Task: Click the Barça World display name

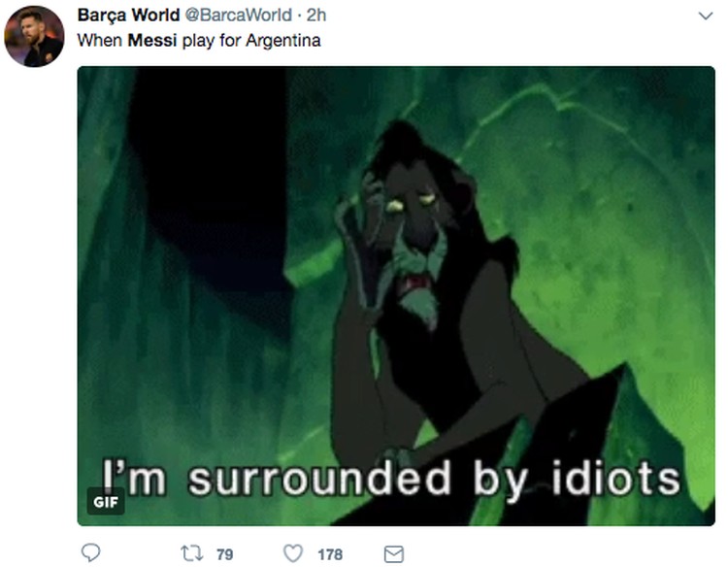Action: click(x=128, y=16)
